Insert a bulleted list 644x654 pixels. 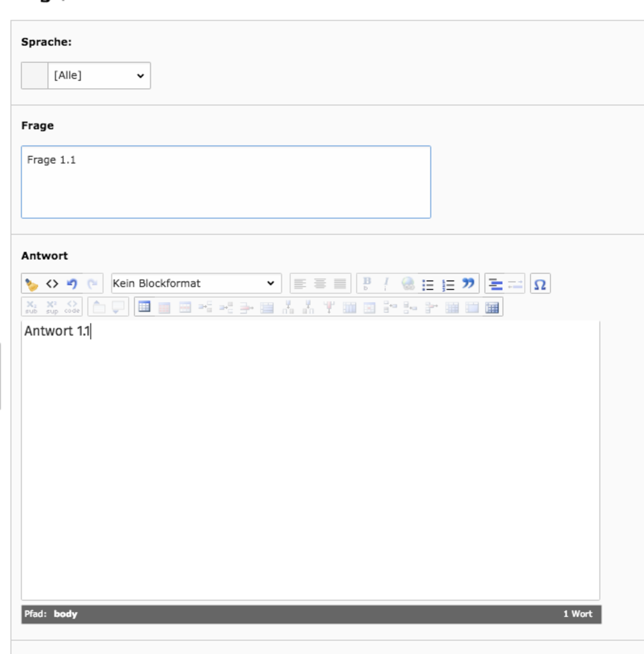coord(428,284)
